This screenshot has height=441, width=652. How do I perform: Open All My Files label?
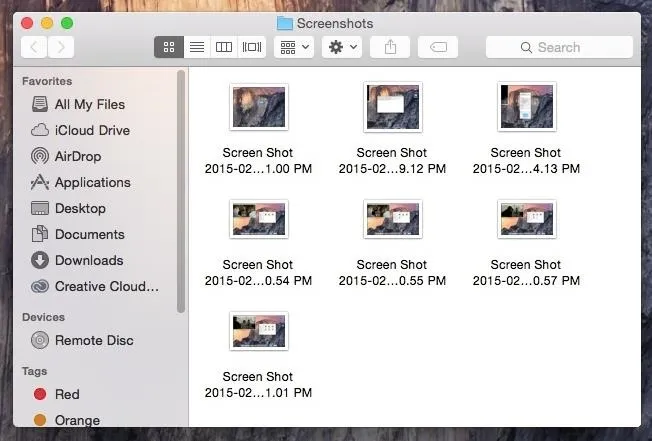tap(90, 104)
